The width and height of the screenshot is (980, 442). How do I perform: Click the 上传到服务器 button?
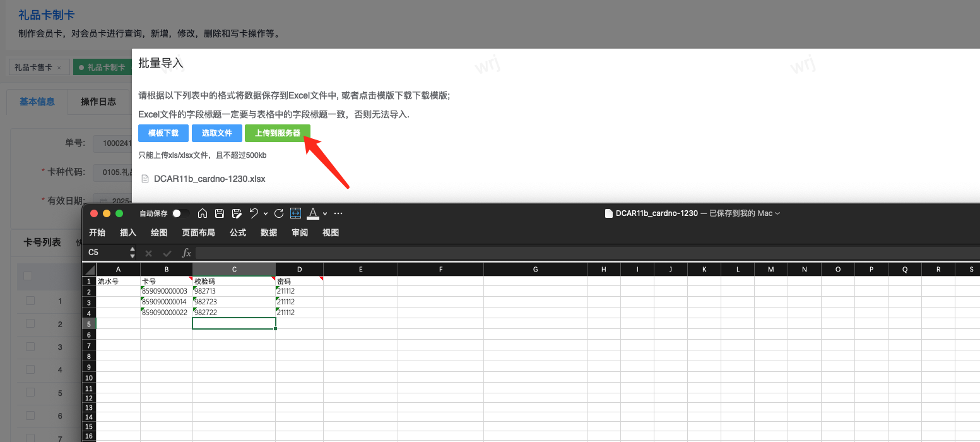click(x=278, y=133)
